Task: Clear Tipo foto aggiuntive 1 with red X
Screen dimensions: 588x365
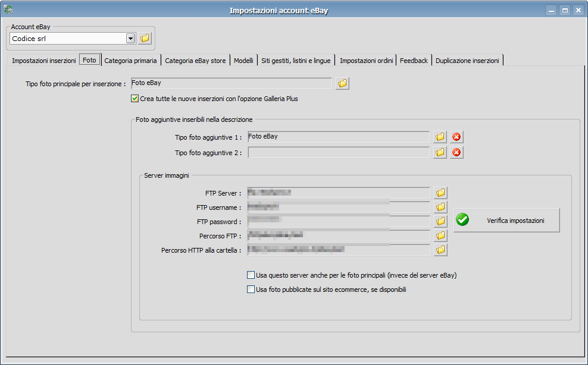Action: (x=456, y=137)
